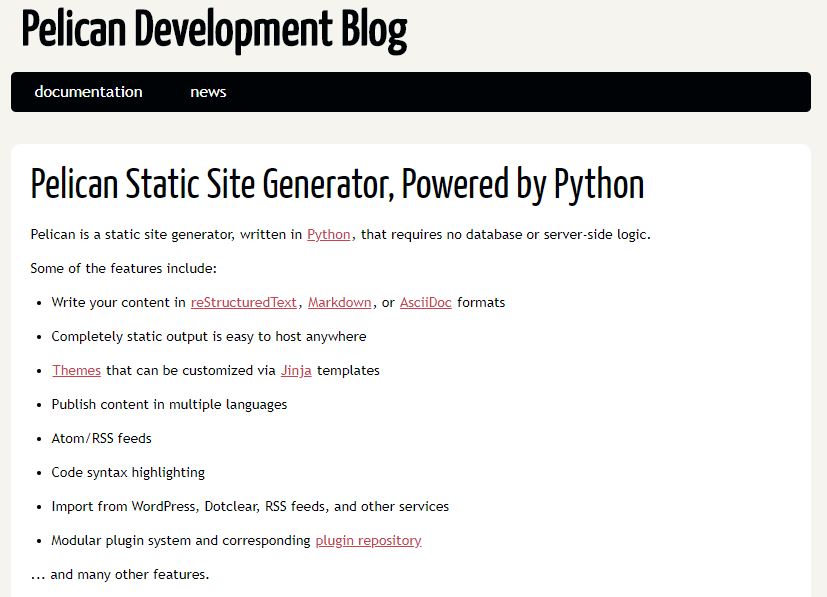
Task: Click the 'Code syntax highlighting' bullet point
Action: 127,472
